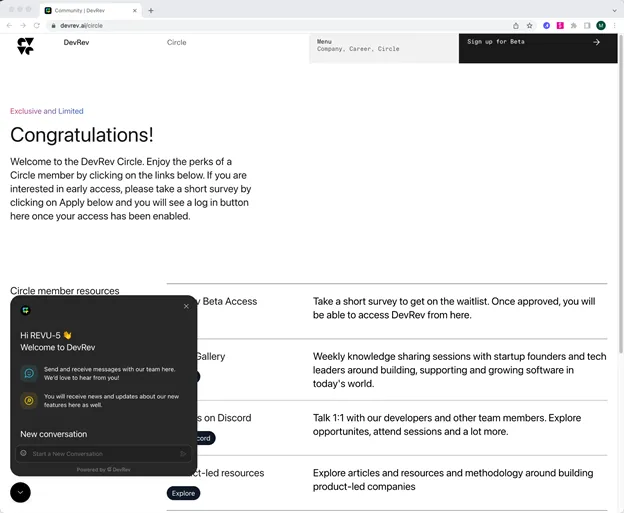Viewport: 624px width, 513px height.
Task: Click the blue round extension icon
Action: pyautogui.click(x=546, y=25)
